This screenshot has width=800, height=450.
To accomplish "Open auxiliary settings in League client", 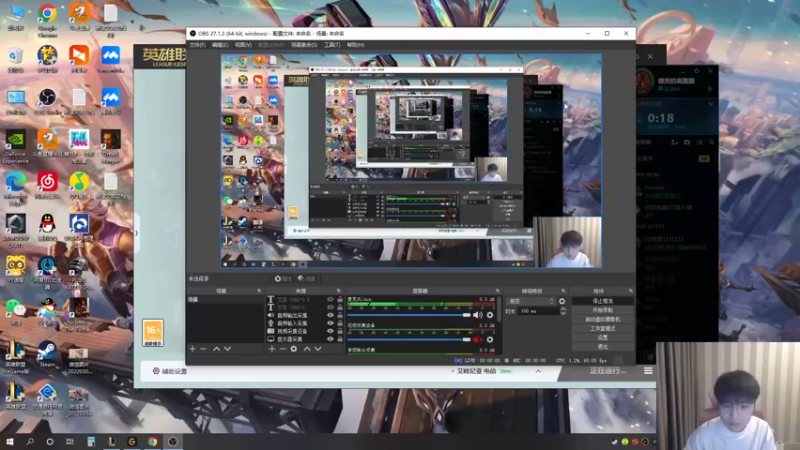I will pyautogui.click(x=170, y=371).
